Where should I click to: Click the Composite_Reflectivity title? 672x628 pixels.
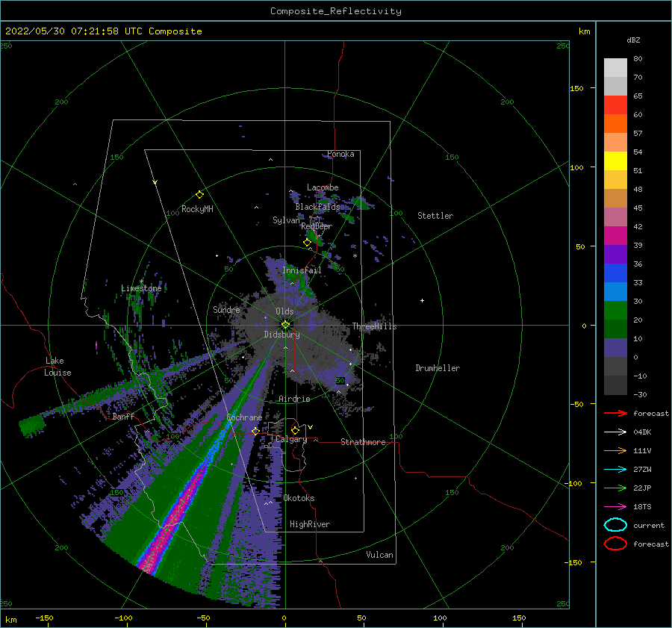335,11
